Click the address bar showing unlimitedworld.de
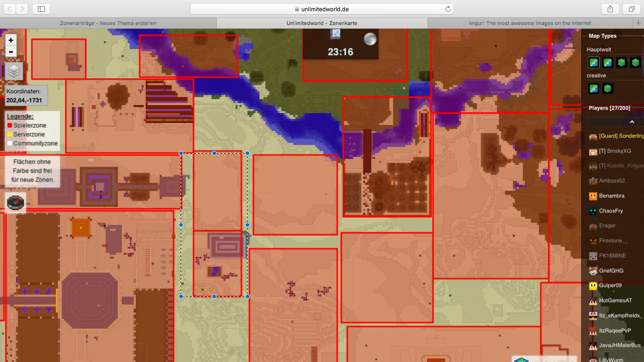The image size is (644, 362). pyautogui.click(x=322, y=9)
